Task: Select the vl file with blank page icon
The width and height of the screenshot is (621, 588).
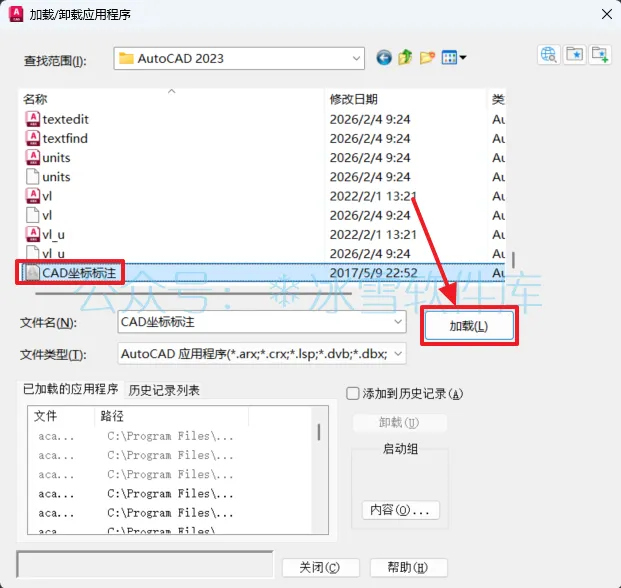Action: point(32,215)
